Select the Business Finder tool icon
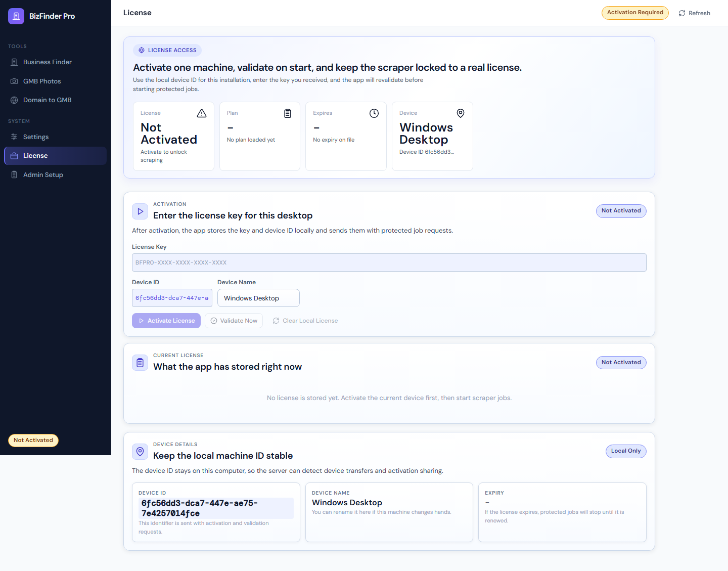 (x=14, y=62)
